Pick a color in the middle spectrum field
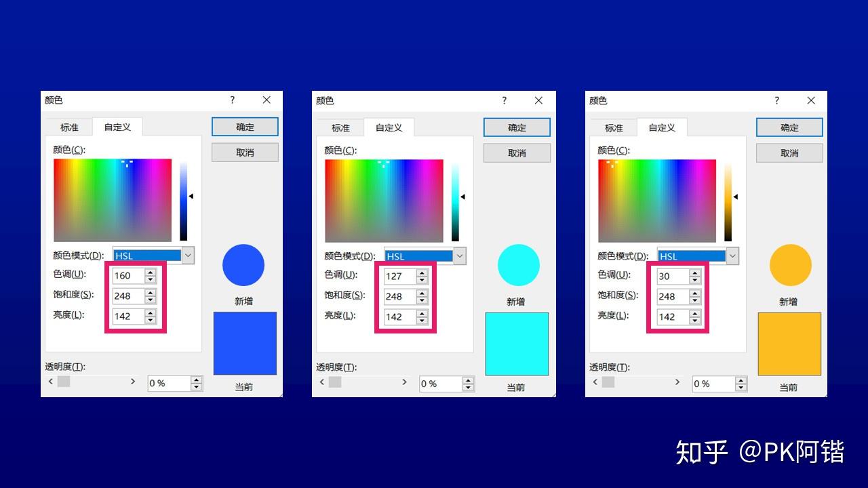The height and width of the screenshot is (488, 868). point(384,201)
